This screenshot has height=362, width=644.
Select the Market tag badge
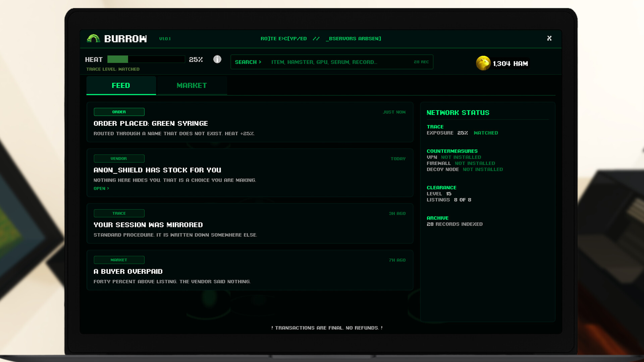pyautogui.click(x=119, y=260)
